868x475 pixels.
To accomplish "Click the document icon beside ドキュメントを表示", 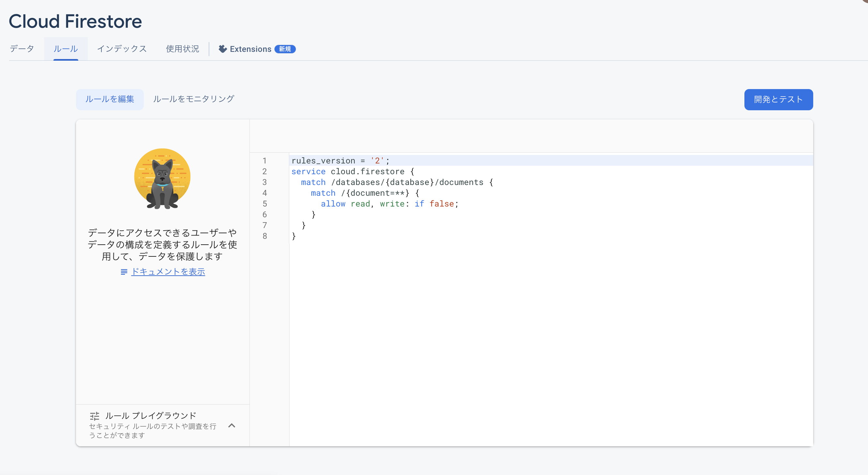I will point(124,272).
